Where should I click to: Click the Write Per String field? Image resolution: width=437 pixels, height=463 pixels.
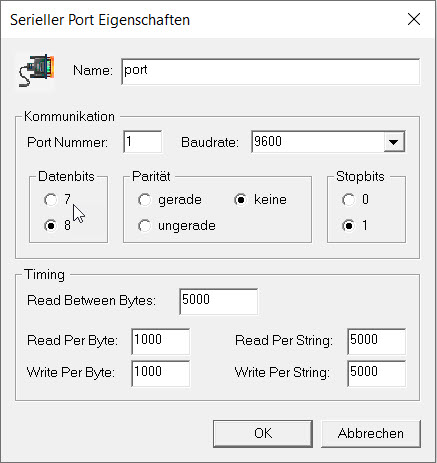(376, 373)
